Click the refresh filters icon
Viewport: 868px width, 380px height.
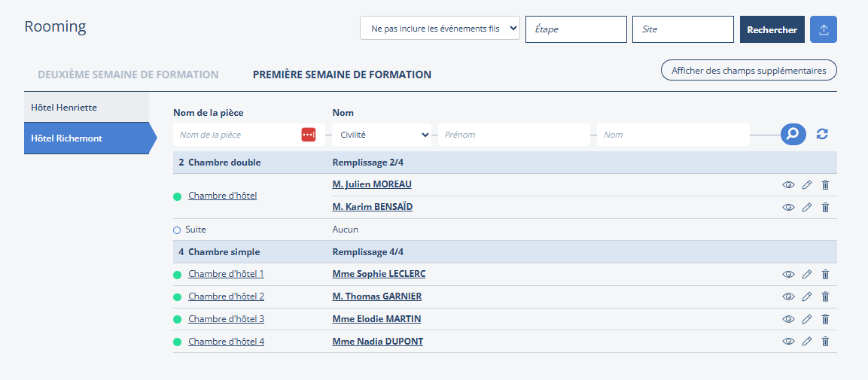pos(822,135)
